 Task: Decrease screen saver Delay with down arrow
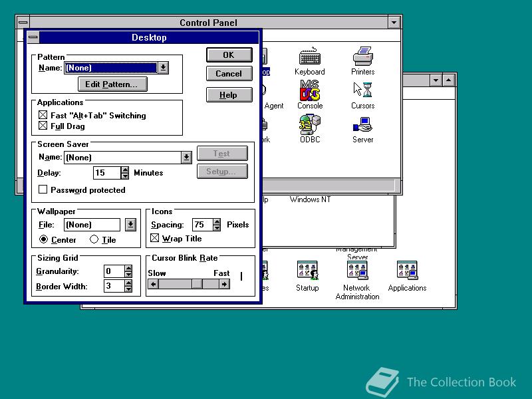tap(125, 176)
